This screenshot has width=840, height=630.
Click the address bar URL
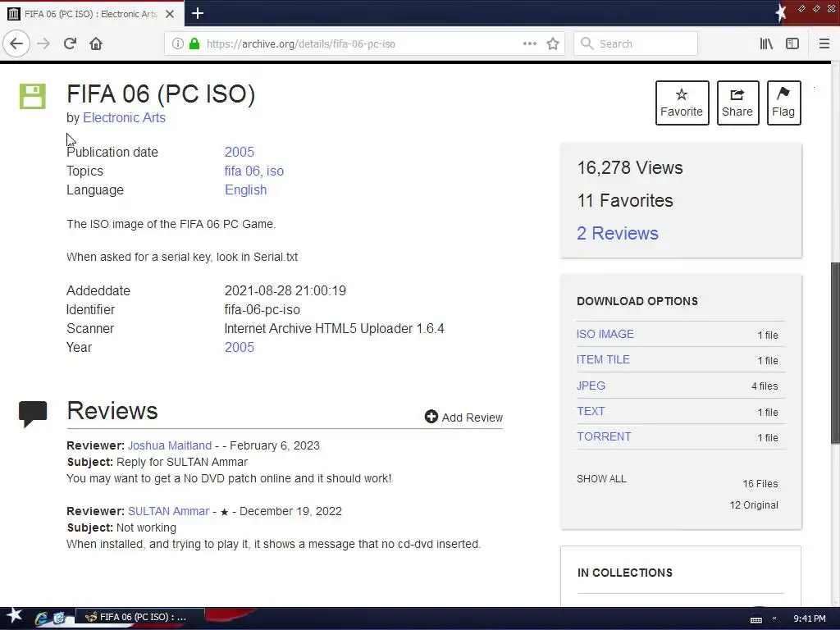pos(300,44)
